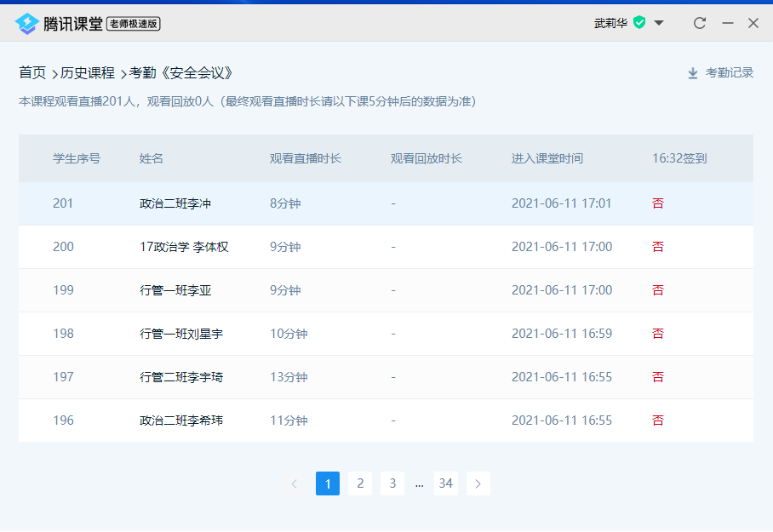The width and height of the screenshot is (773, 532).
Task: Go to the next page arrow
Action: 478,483
